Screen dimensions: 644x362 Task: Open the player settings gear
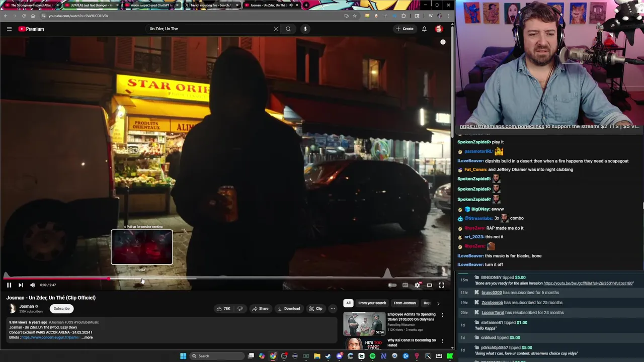point(418,285)
